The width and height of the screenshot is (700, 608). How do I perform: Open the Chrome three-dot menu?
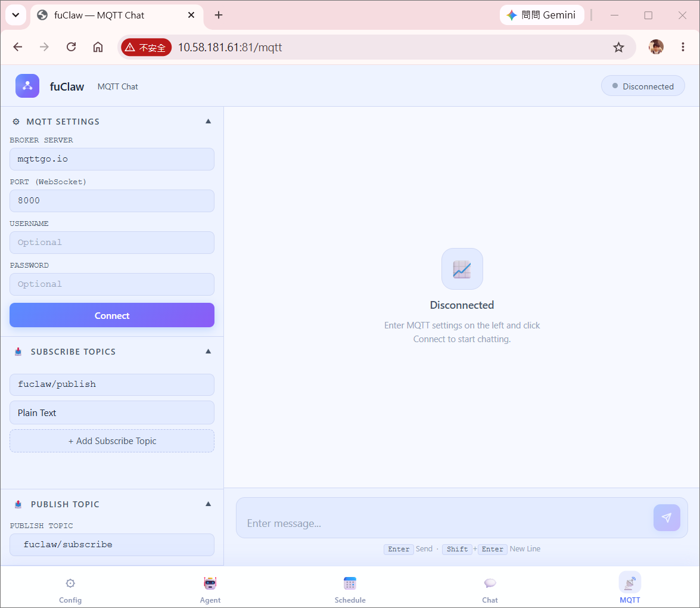point(683,47)
